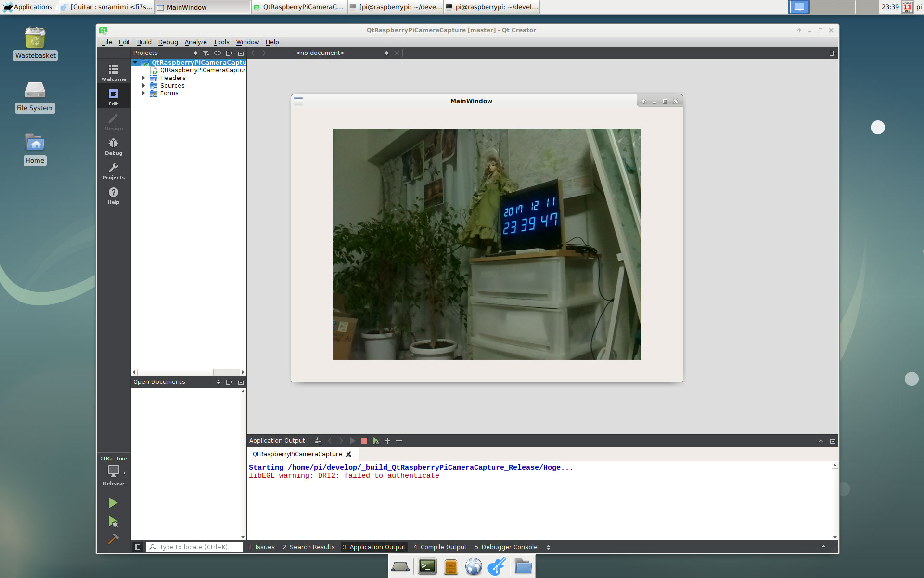Viewport: 924px width, 578px height.
Task: Open the Applications menu in top panel
Action: (28, 7)
